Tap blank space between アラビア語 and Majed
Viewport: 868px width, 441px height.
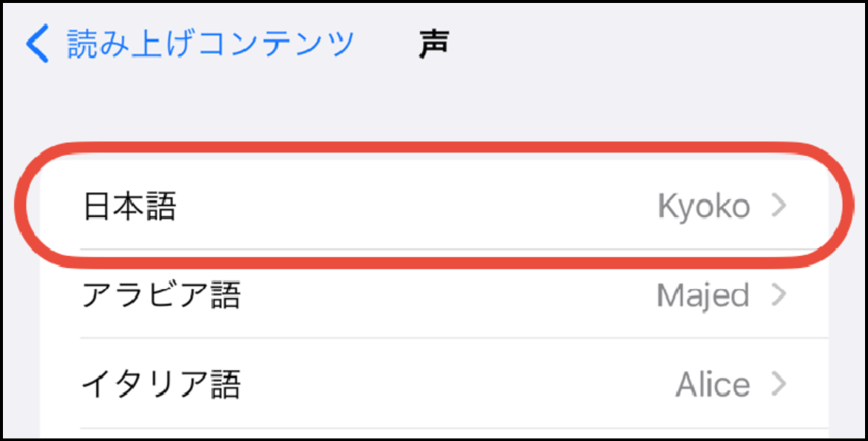click(x=444, y=296)
